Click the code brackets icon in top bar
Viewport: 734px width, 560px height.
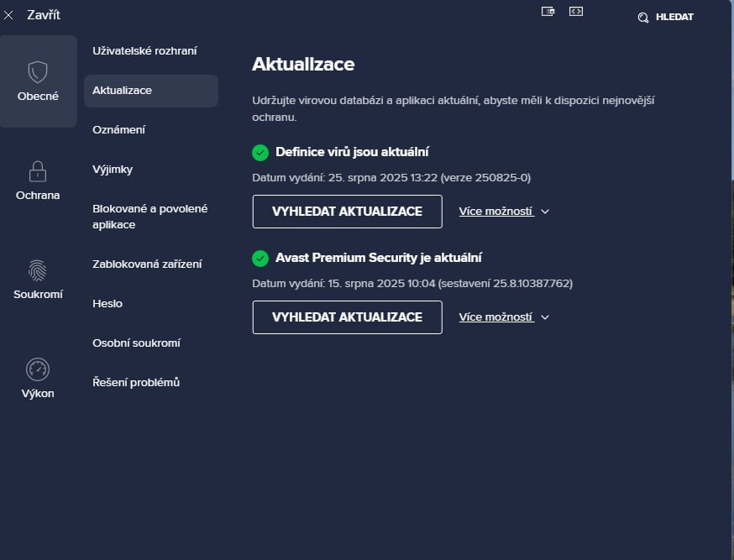point(576,12)
